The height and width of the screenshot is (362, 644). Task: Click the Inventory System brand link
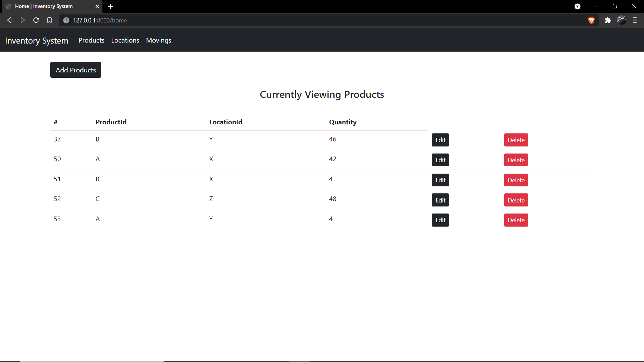[37, 40]
